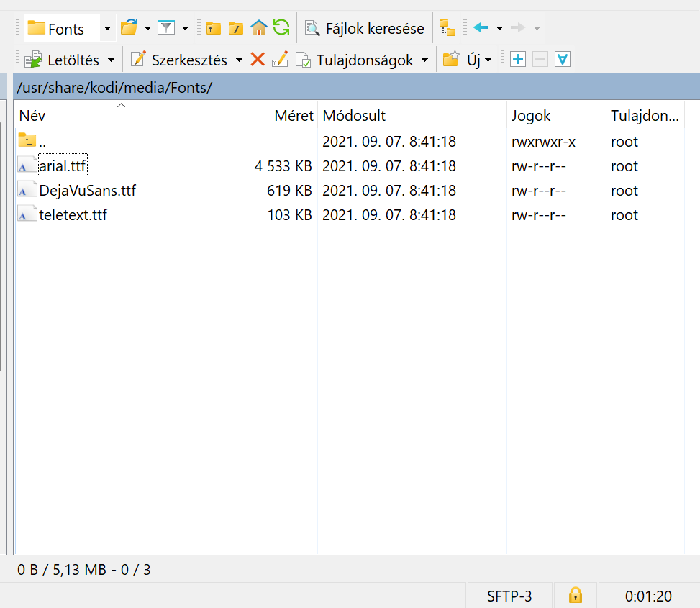The image size is (700, 608).
Task: Click the rename pencil icon
Action: click(x=280, y=59)
